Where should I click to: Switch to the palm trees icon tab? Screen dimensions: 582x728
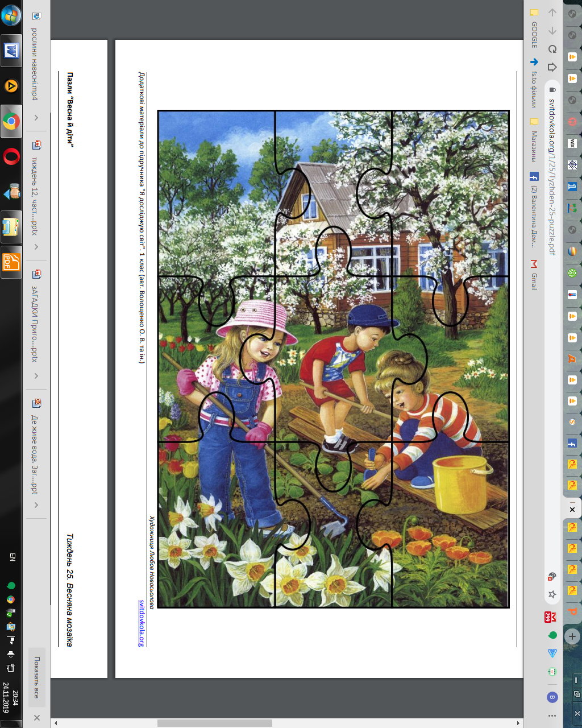[572, 208]
